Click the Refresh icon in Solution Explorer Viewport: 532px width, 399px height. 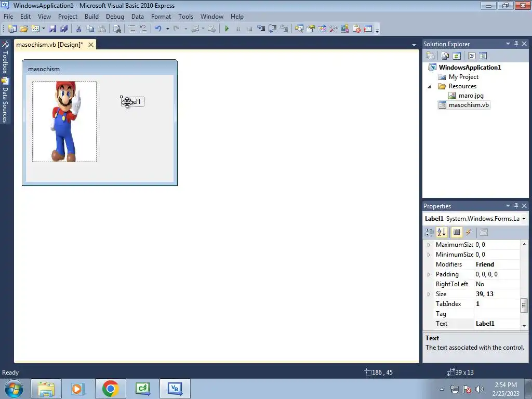point(457,56)
